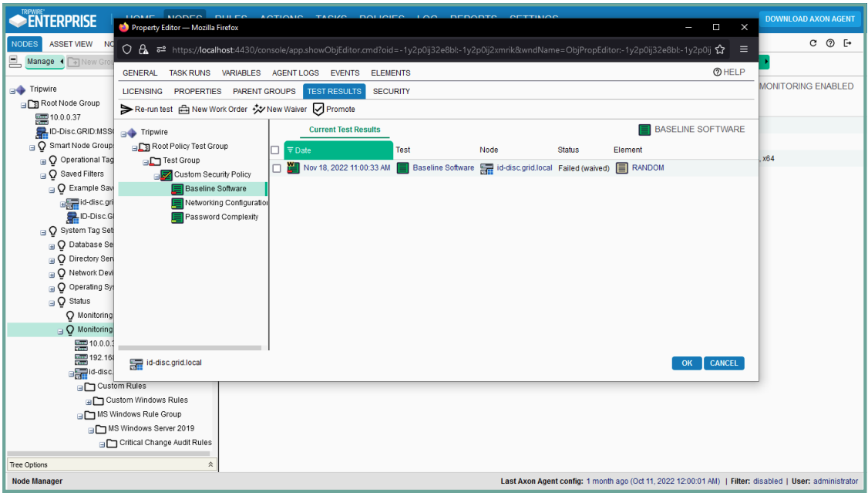
Task: Open the Baseline Software test link in row
Action: [x=443, y=168]
